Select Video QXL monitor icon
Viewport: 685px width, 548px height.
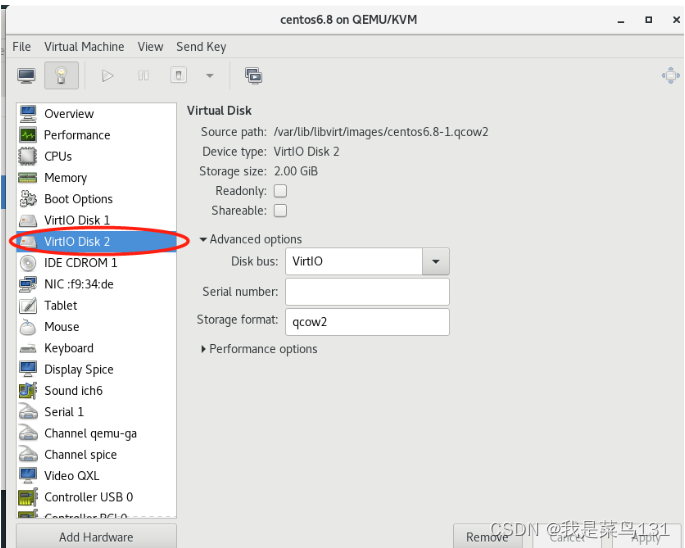[28, 476]
